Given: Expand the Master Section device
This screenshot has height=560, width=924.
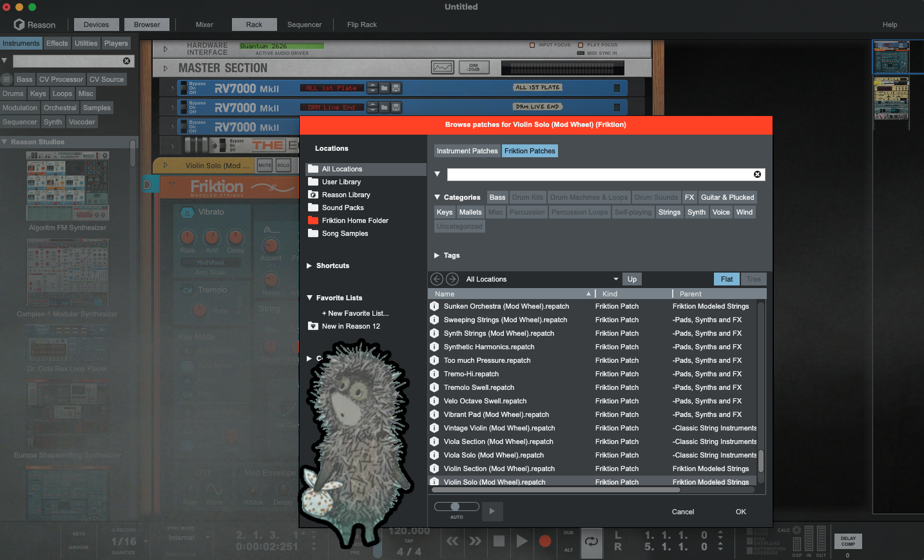Looking at the screenshot, I should (166, 68).
